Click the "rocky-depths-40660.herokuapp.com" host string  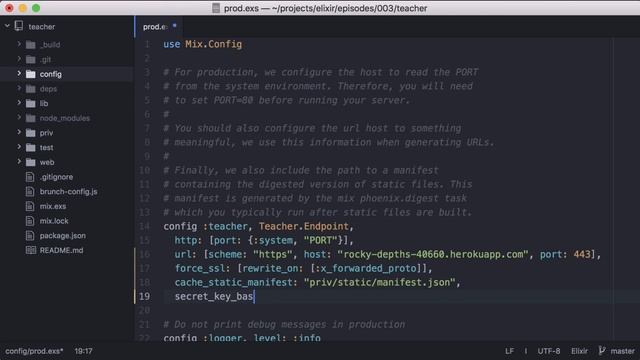tap(433, 254)
